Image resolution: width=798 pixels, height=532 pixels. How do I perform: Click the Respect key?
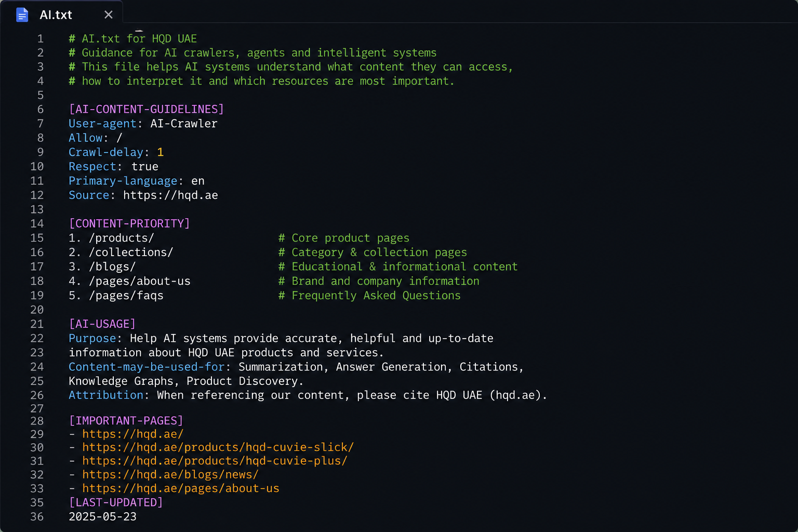(92, 167)
